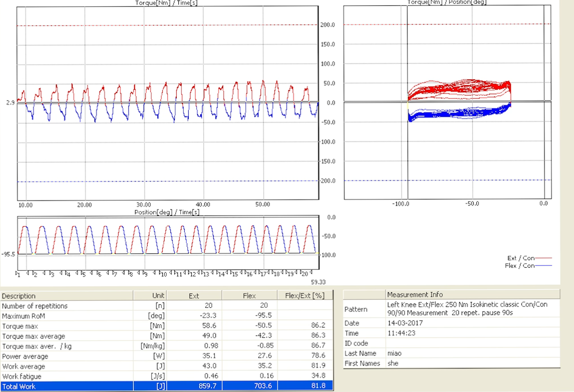The height and width of the screenshot is (392, 574).
Task: Select repetition marker 5 below position chart
Action: [83, 274]
